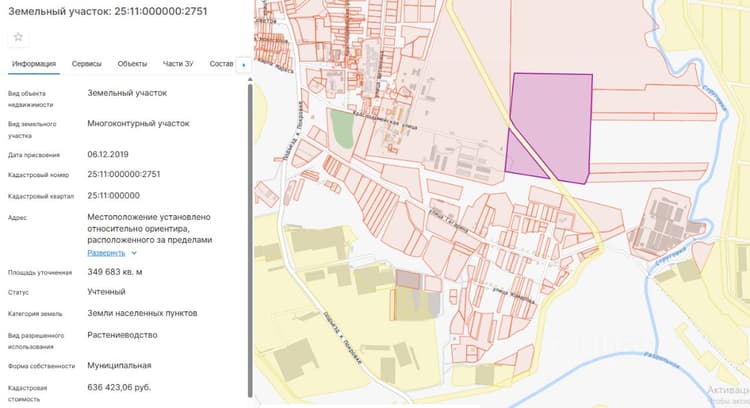The height and width of the screenshot is (408, 750).
Task: Click the Земли населенных пунктов value
Action: pos(142,313)
